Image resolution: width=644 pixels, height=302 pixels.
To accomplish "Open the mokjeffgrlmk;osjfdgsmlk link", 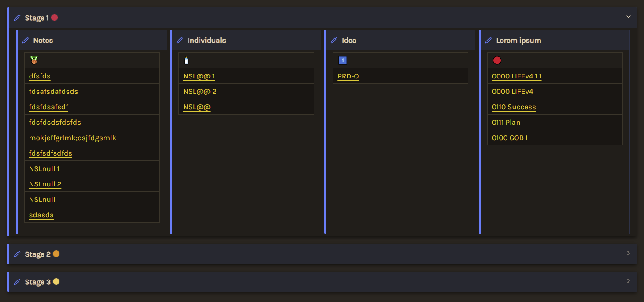I will (x=73, y=138).
